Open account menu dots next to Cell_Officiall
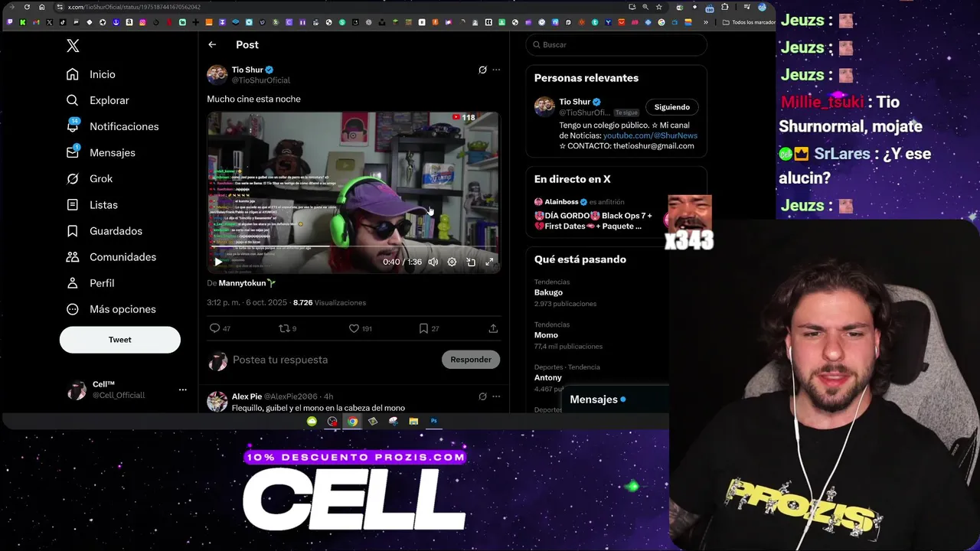This screenshot has width=980, height=551. pyautogui.click(x=182, y=390)
